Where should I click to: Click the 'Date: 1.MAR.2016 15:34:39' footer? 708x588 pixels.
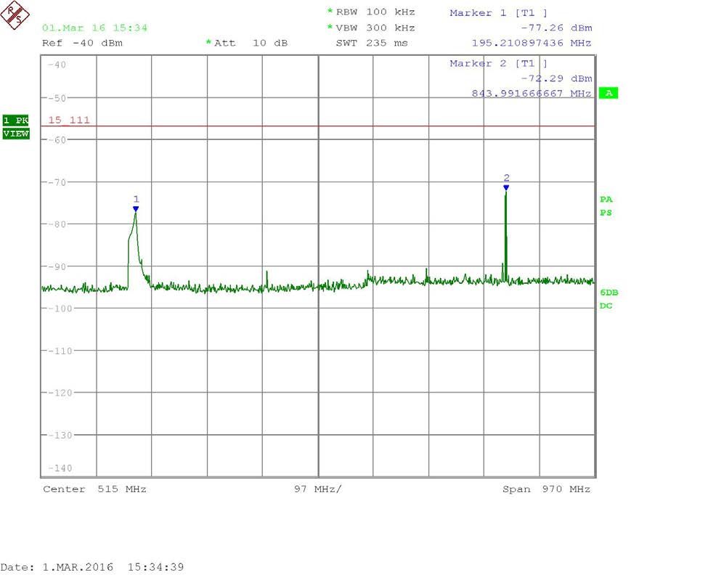click(92, 567)
